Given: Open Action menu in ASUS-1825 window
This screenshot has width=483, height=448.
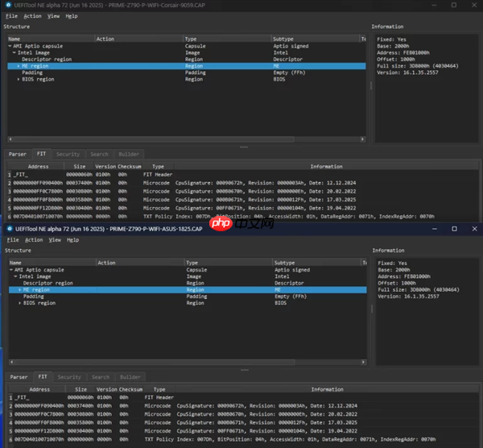Looking at the screenshot, I should coord(33,240).
